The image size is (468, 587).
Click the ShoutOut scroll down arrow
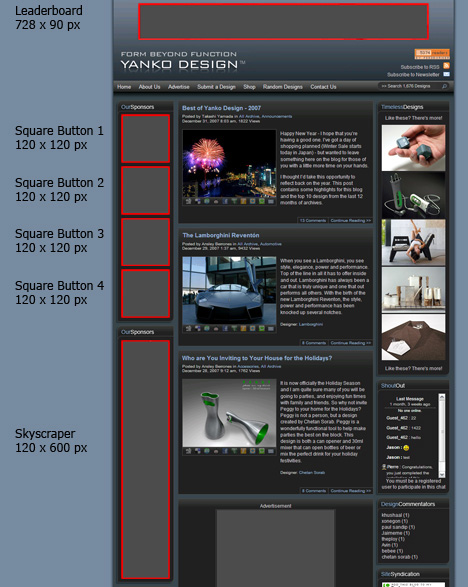442,474
